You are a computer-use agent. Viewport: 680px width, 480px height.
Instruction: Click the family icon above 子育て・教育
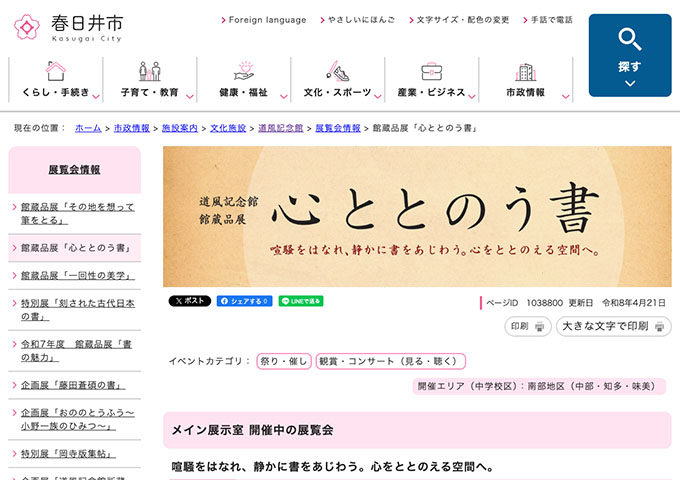click(x=150, y=71)
